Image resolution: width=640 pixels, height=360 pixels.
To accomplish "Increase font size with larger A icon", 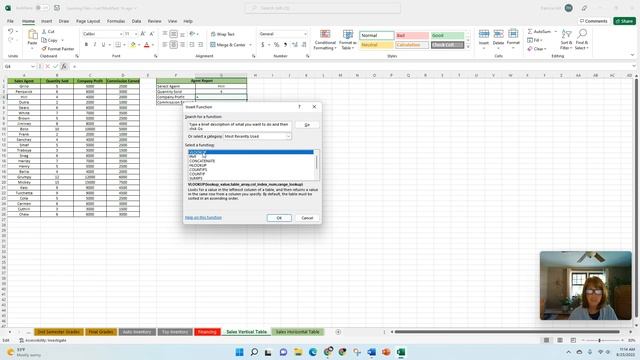I will point(143,34).
